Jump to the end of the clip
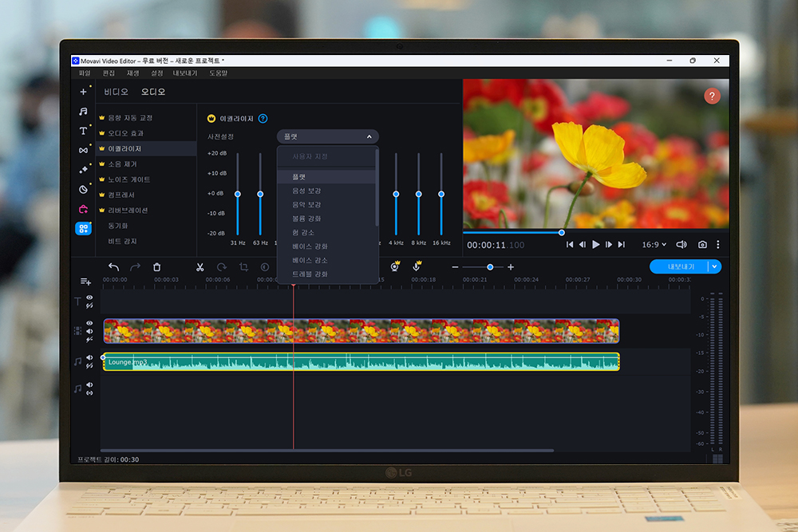This screenshot has height=532, width=798. pos(622,245)
